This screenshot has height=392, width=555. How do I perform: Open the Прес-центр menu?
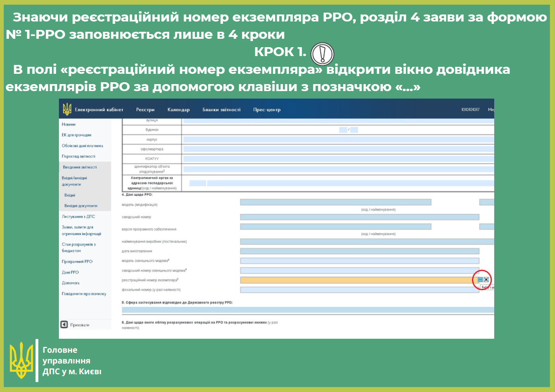267,110
